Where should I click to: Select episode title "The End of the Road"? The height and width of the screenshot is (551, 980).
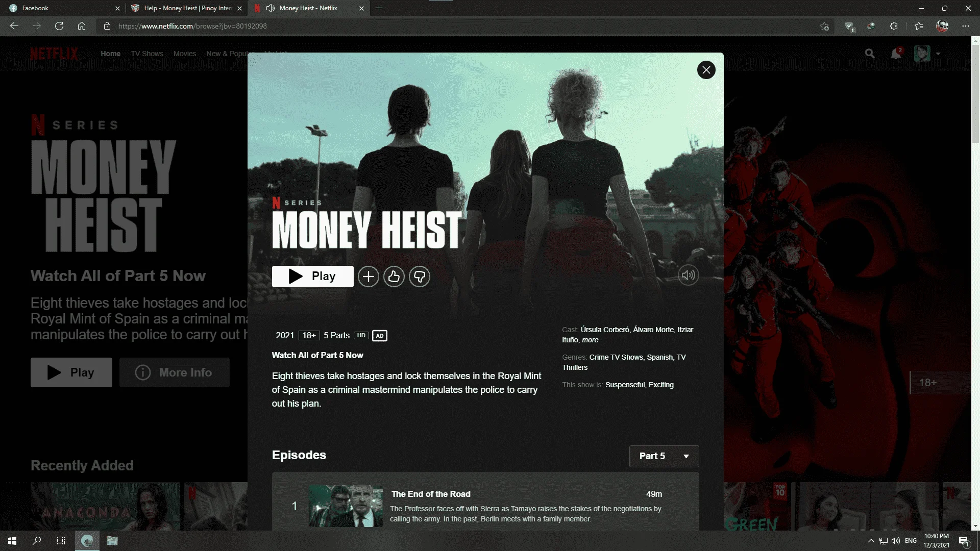[x=431, y=494]
